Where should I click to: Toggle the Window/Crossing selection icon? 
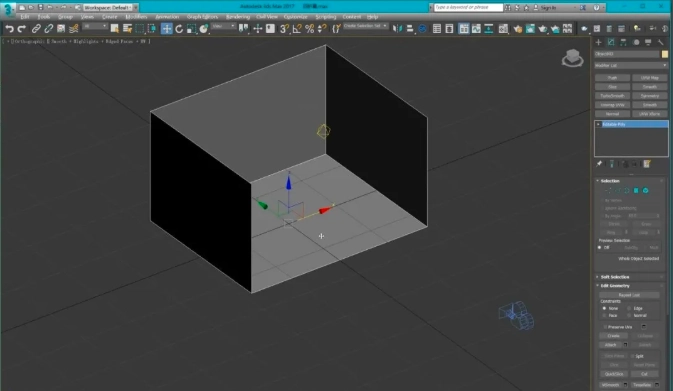pos(152,29)
